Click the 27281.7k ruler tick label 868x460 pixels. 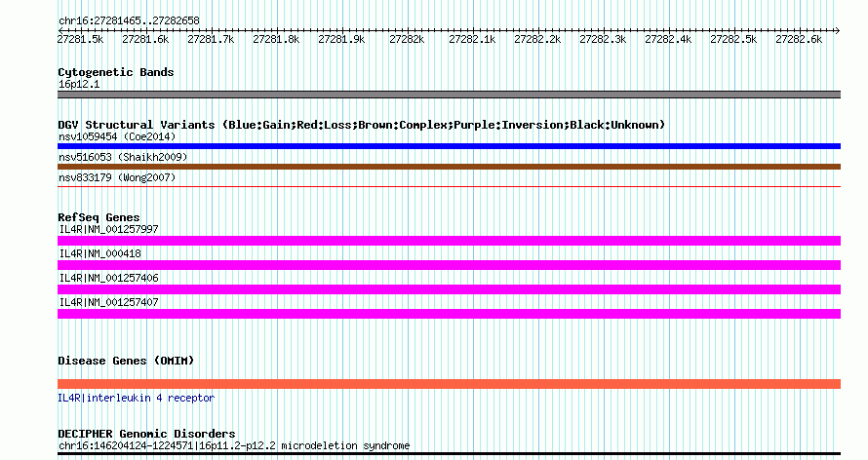(x=211, y=39)
